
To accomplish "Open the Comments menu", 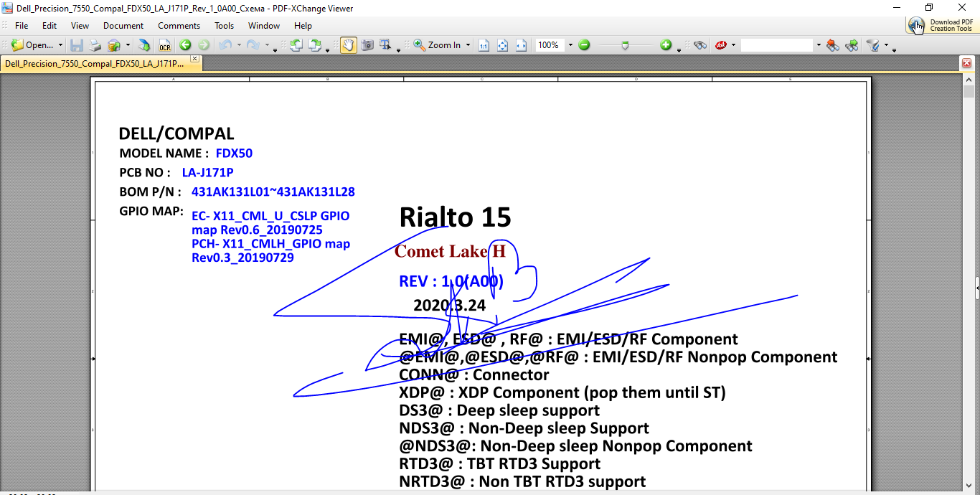I will [179, 25].
